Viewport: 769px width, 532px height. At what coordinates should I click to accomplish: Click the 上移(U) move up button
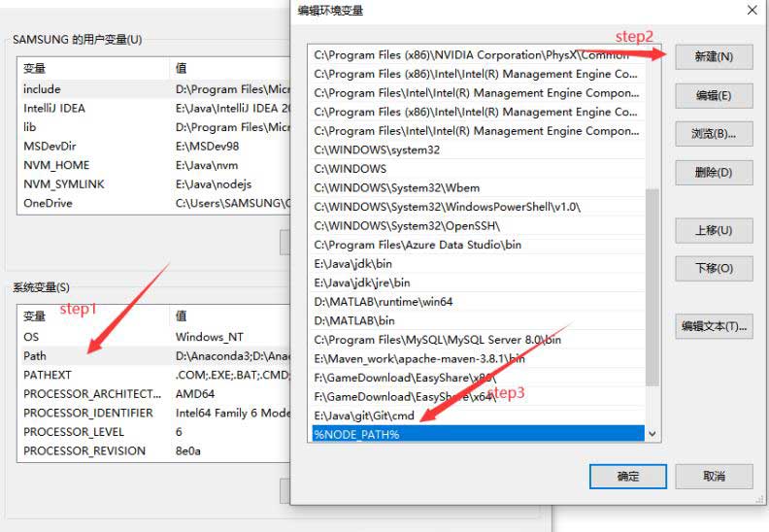pyautogui.click(x=714, y=230)
